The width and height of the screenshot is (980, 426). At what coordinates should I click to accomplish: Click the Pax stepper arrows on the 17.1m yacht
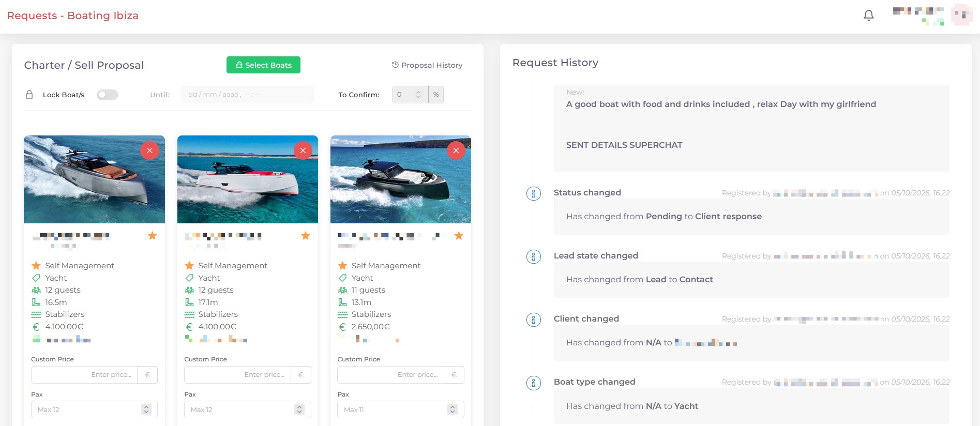pyautogui.click(x=299, y=409)
